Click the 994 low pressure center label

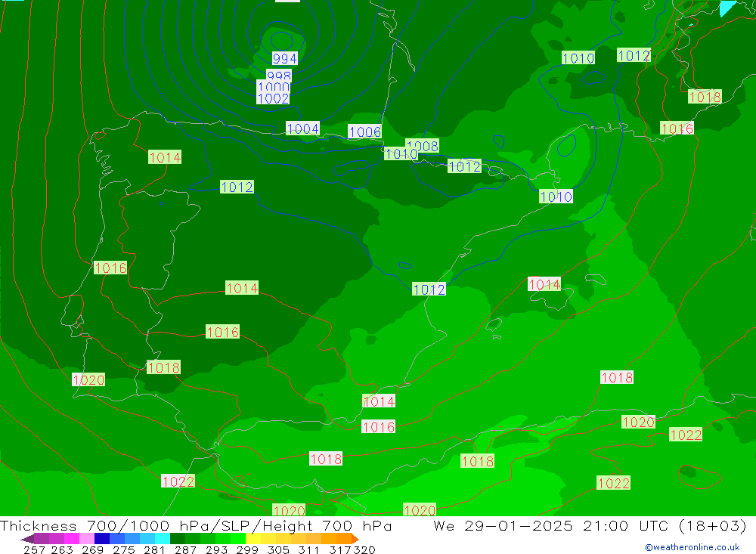284,58
